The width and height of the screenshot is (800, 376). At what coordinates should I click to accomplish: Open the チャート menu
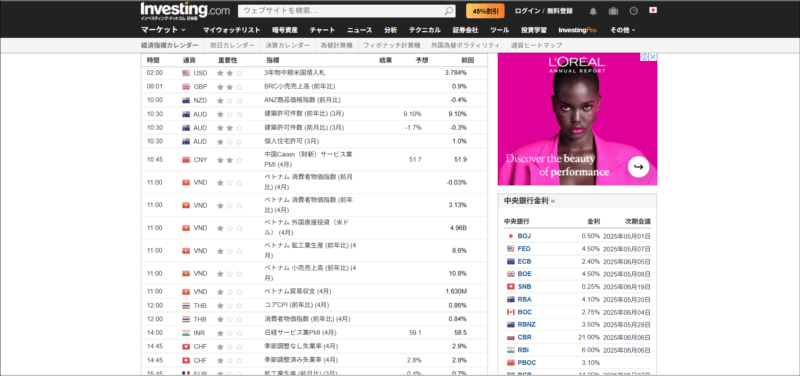[322, 30]
